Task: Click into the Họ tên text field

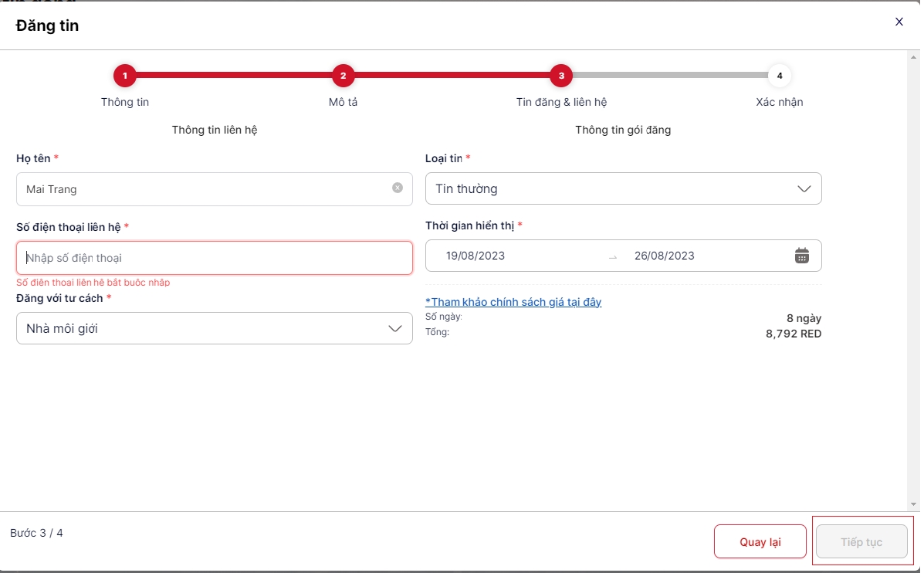Action: (205, 189)
